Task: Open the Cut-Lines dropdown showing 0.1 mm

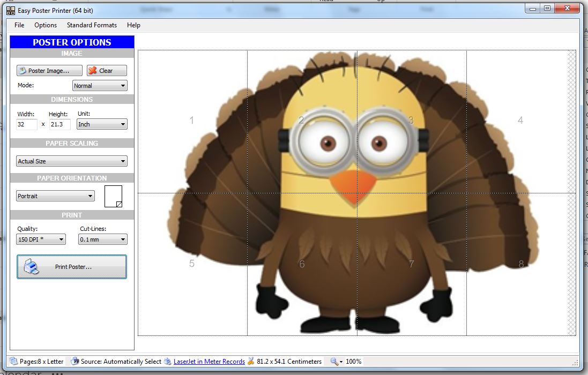Action: click(x=103, y=239)
